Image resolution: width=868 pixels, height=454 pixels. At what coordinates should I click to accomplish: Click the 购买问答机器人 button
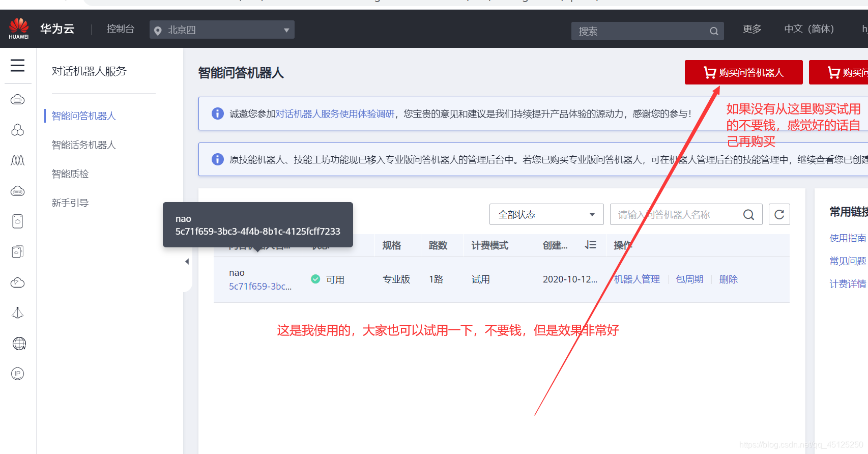point(743,72)
